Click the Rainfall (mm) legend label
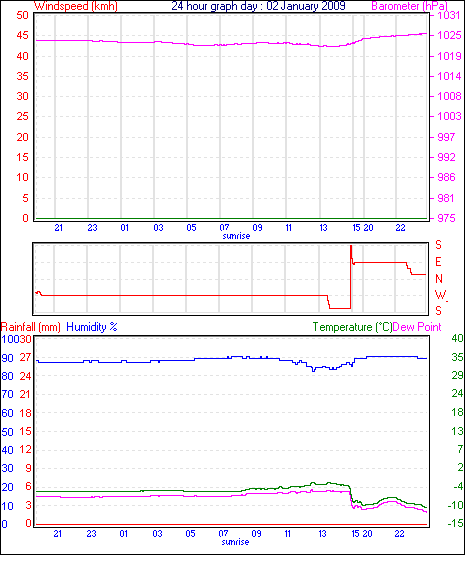The width and height of the screenshot is (466, 563). tap(31, 327)
